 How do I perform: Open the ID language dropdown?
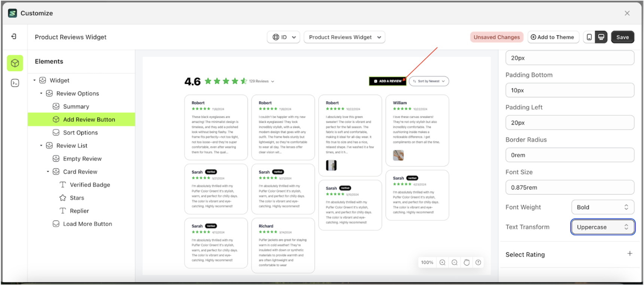point(283,37)
